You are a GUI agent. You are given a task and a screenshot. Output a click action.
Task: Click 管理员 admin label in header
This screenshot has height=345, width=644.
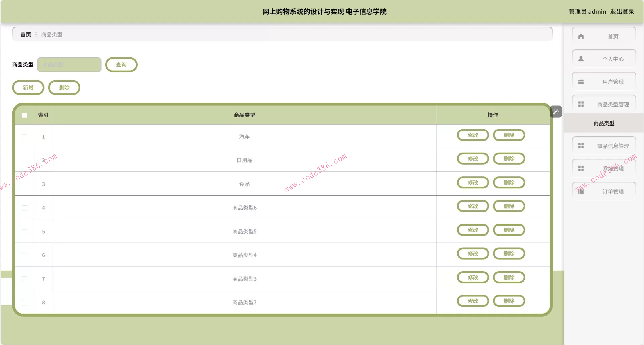pos(587,12)
